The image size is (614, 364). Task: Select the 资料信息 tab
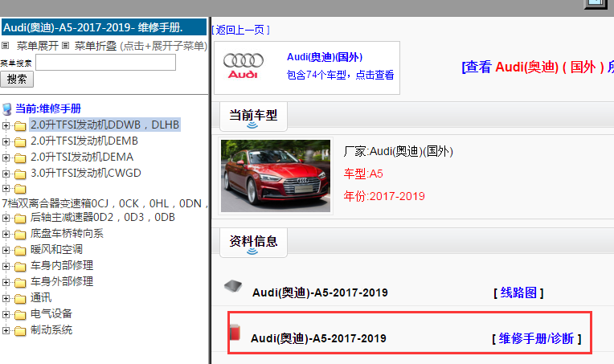253,243
